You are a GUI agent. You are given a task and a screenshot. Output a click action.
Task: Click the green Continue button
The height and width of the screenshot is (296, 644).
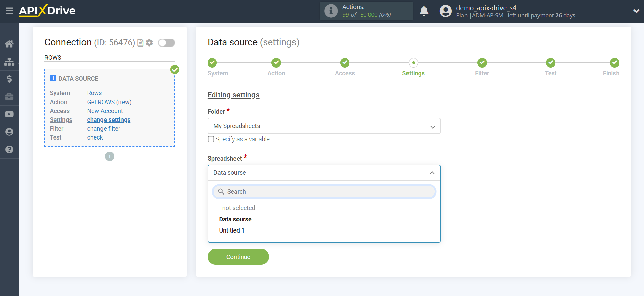point(238,257)
